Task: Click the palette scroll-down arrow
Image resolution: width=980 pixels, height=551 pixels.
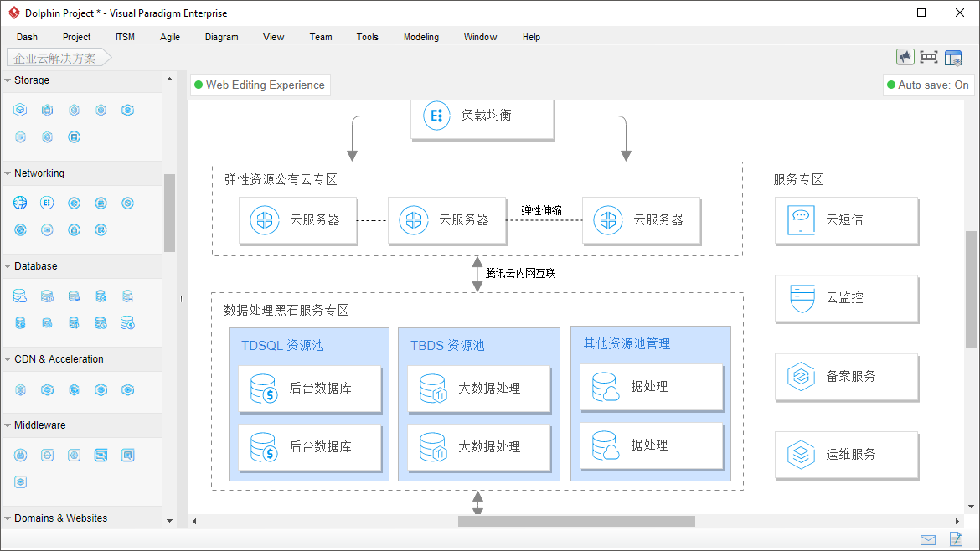Action: click(x=169, y=520)
